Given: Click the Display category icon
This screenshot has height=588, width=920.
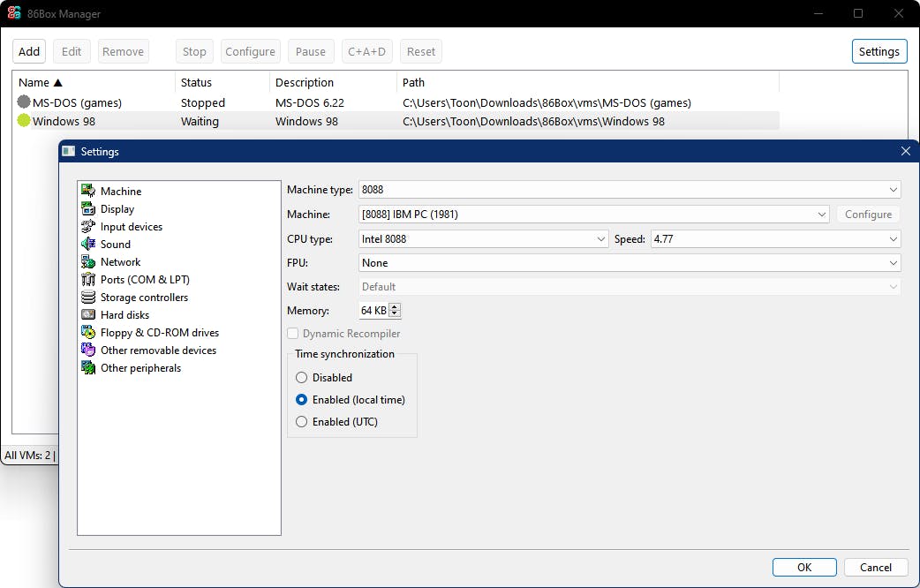Looking at the screenshot, I should (x=88, y=208).
